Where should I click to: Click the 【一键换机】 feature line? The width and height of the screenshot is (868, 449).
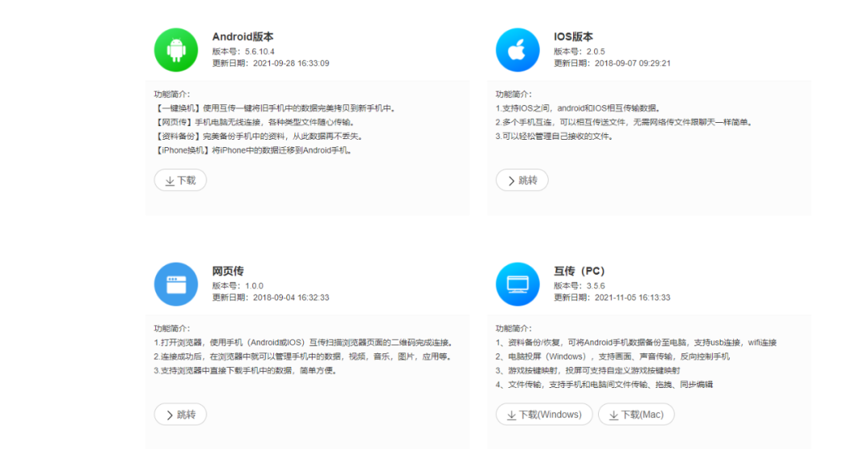[276, 108]
